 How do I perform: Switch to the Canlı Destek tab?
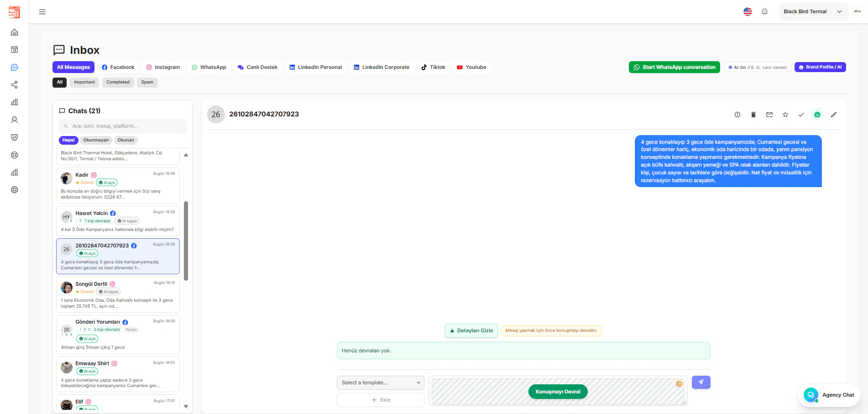click(x=258, y=67)
